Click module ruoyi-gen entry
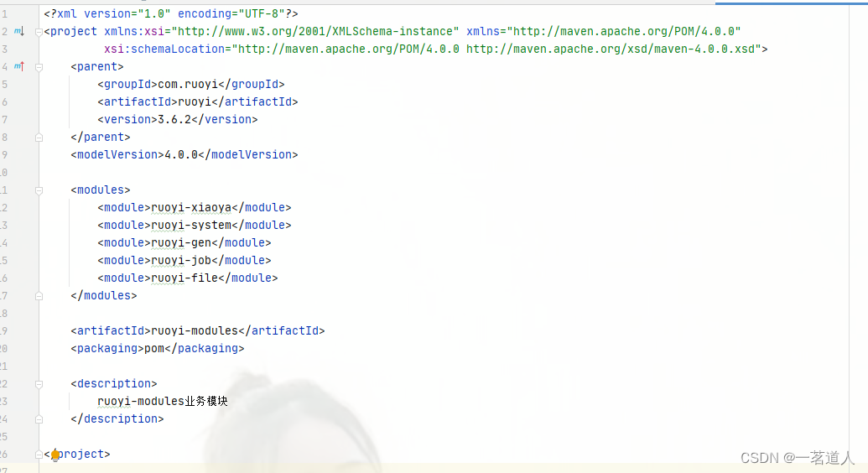The height and width of the screenshot is (473, 868). tap(185, 243)
